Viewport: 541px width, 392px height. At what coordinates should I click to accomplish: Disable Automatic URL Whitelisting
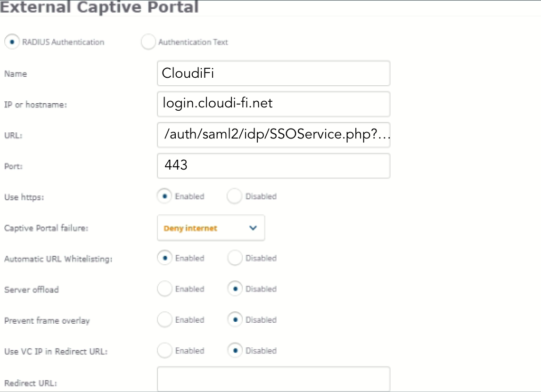(x=234, y=258)
